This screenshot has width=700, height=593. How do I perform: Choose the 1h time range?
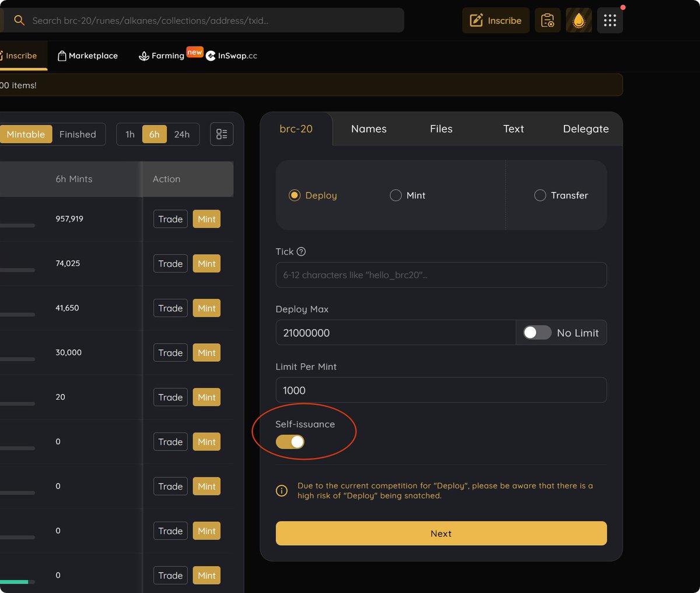point(129,134)
